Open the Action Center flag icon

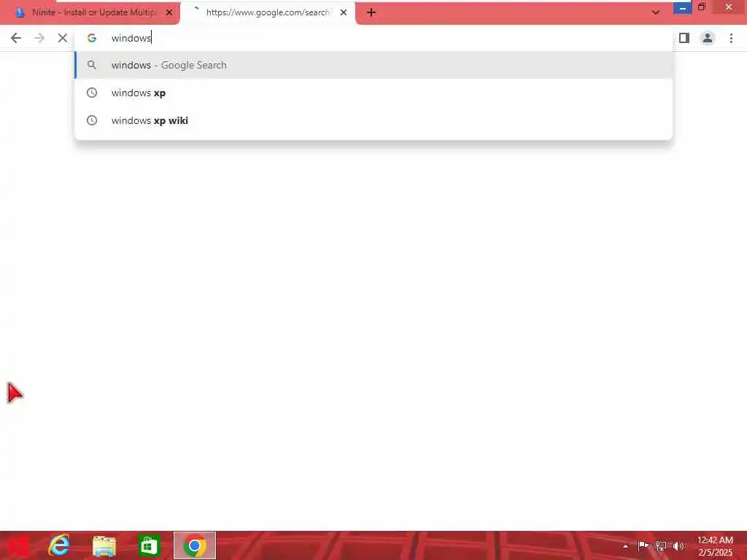pos(643,545)
